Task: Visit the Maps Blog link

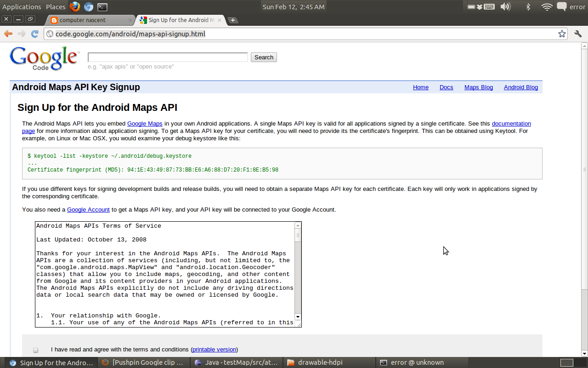Action: point(479,87)
